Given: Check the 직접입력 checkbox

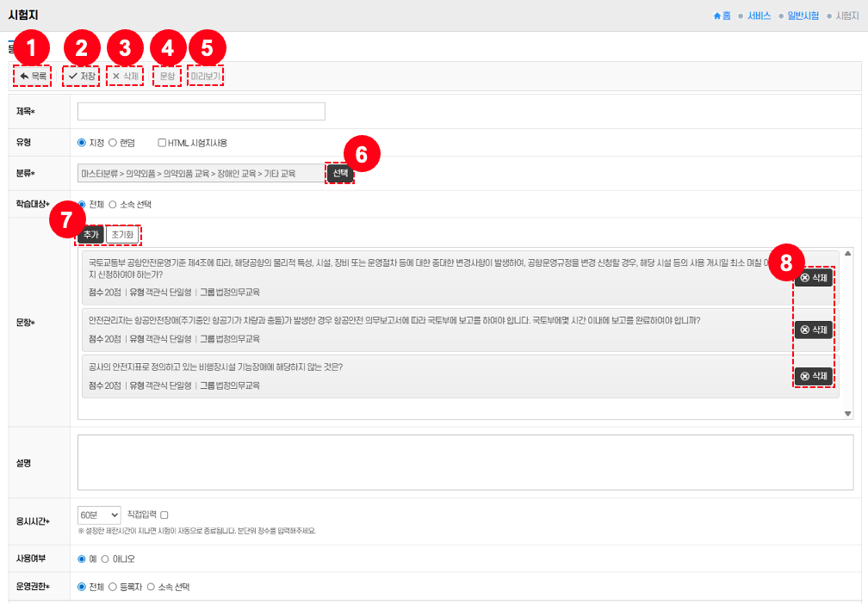Looking at the screenshot, I should point(164,515).
